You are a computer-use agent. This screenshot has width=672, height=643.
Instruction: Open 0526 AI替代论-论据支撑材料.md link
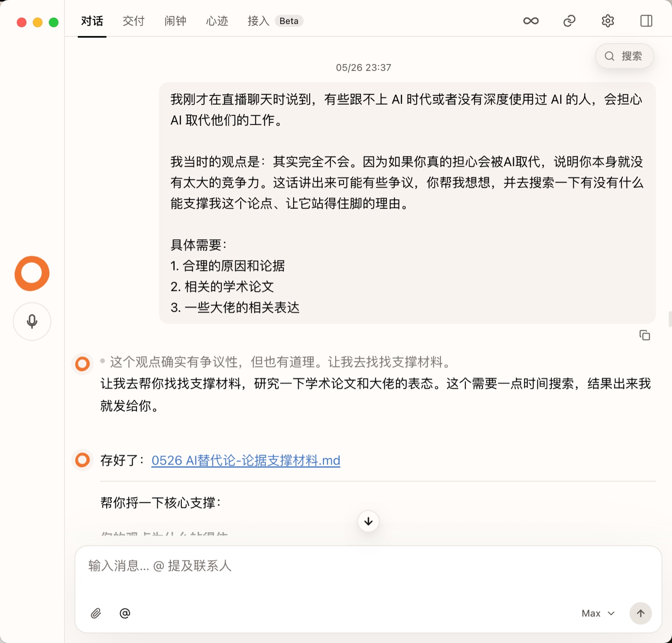(x=246, y=460)
